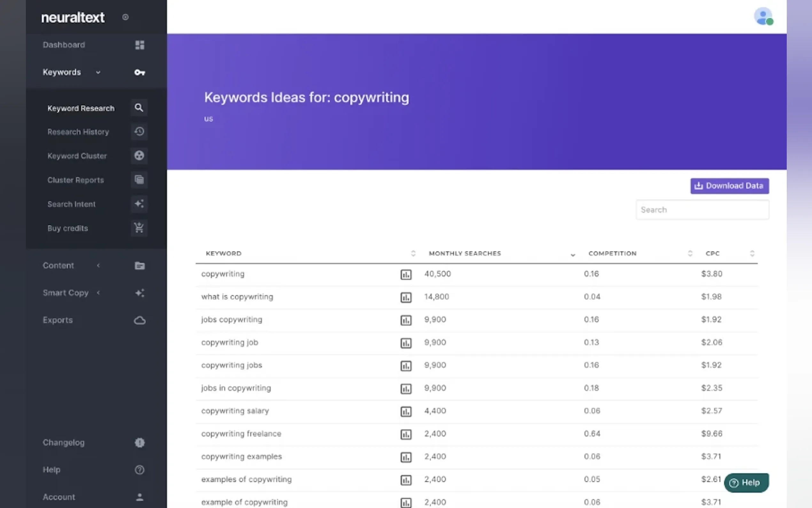This screenshot has width=812, height=508.
Task: Click the keyword Search input field
Action: 702,210
